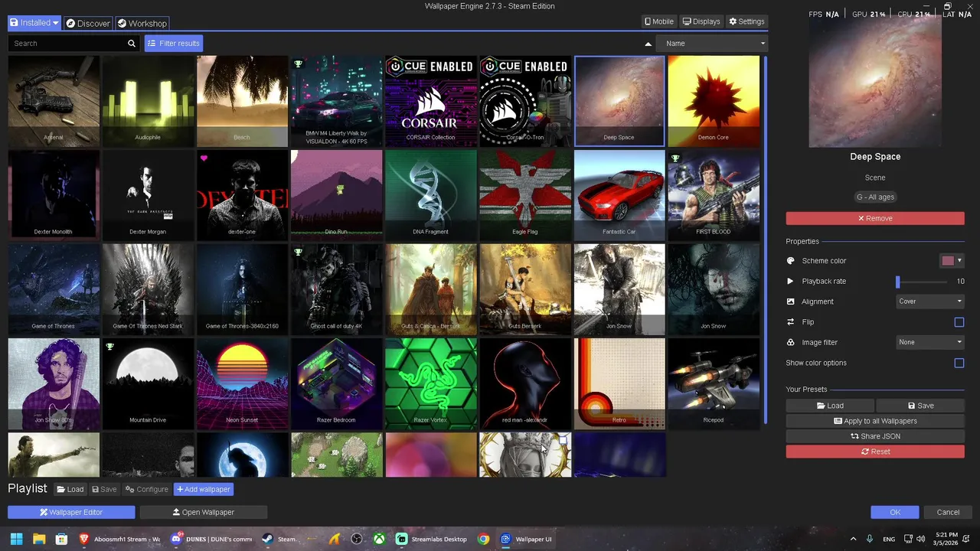Click the Playback rate slider
The width and height of the screenshot is (980, 551).
point(922,282)
